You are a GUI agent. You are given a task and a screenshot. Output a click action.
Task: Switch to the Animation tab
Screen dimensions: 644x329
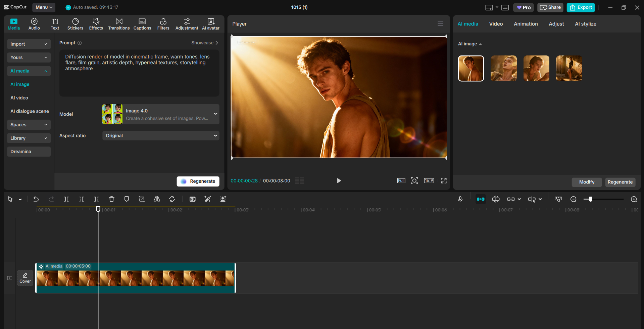526,24
